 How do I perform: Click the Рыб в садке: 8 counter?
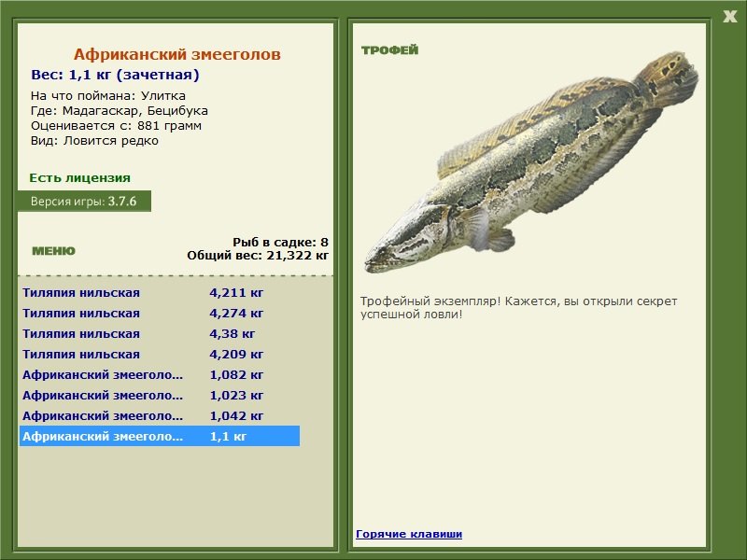(x=281, y=242)
